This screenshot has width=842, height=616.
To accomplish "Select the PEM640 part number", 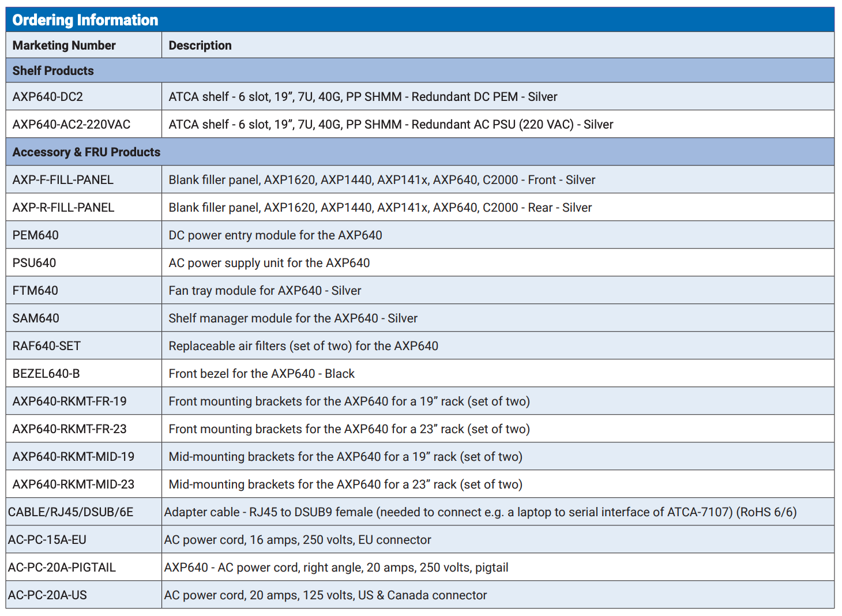I will point(36,235).
